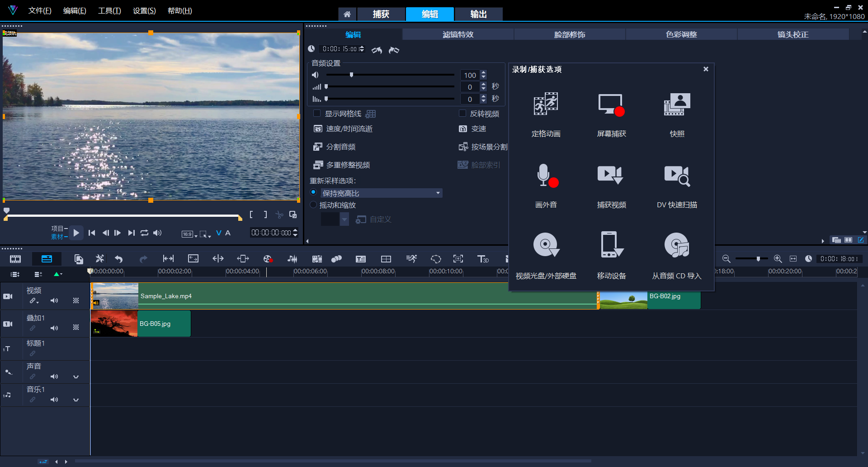Launch DV 快速扫描
Image resolution: width=868 pixels, height=467 pixels.
pyautogui.click(x=677, y=185)
